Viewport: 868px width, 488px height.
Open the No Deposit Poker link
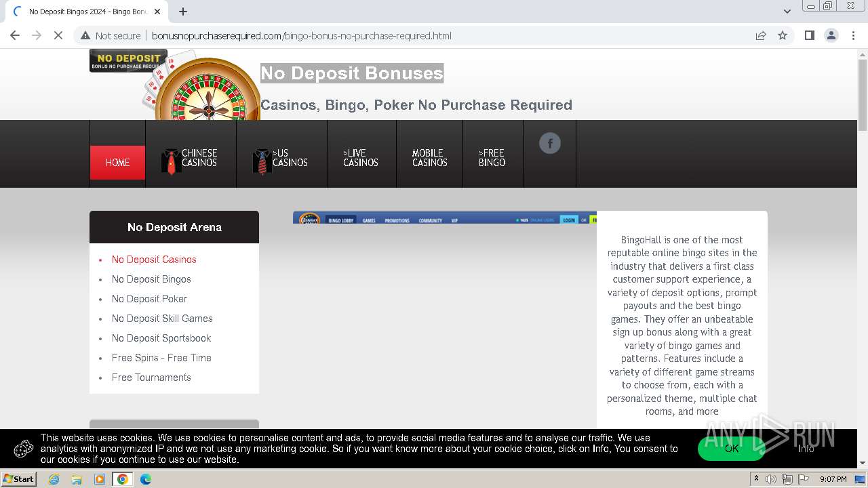[x=149, y=299]
